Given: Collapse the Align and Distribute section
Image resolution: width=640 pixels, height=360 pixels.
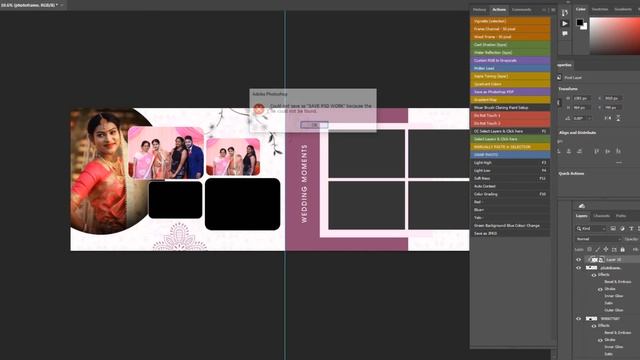Looking at the screenshot, I should pos(577,133).
